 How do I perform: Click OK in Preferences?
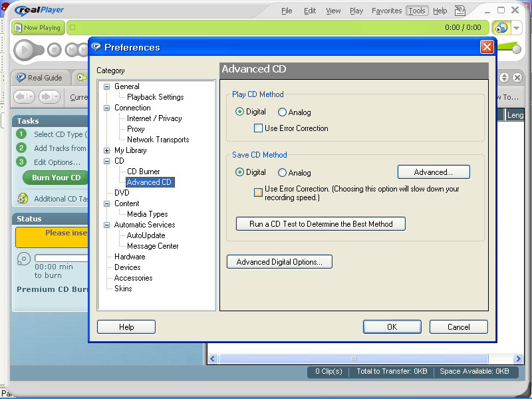(x=392, y=327)
